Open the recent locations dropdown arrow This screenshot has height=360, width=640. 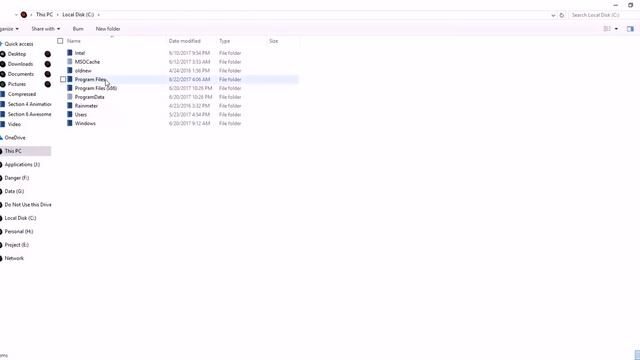click(x=16, y=15)
